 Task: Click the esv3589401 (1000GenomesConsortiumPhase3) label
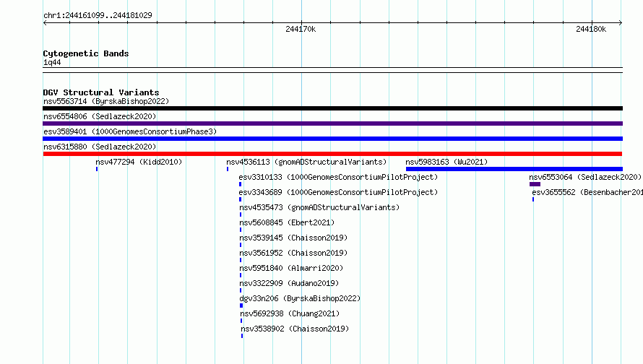coord(130,131)
